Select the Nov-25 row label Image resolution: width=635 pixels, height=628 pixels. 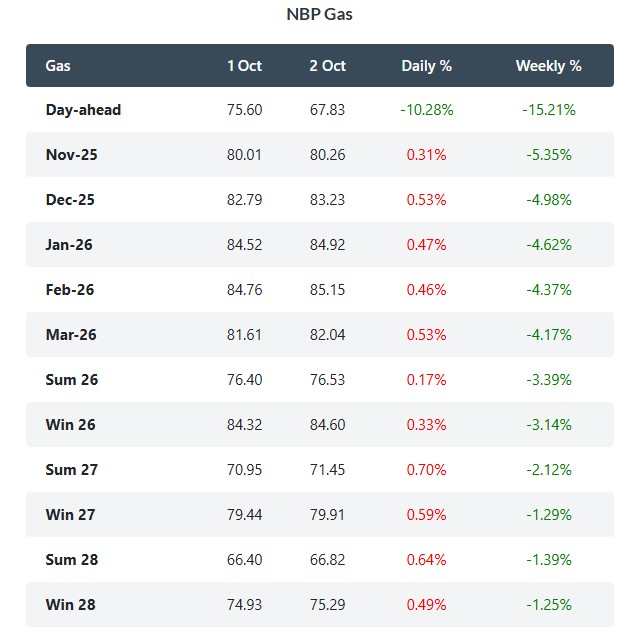[71, 155]
